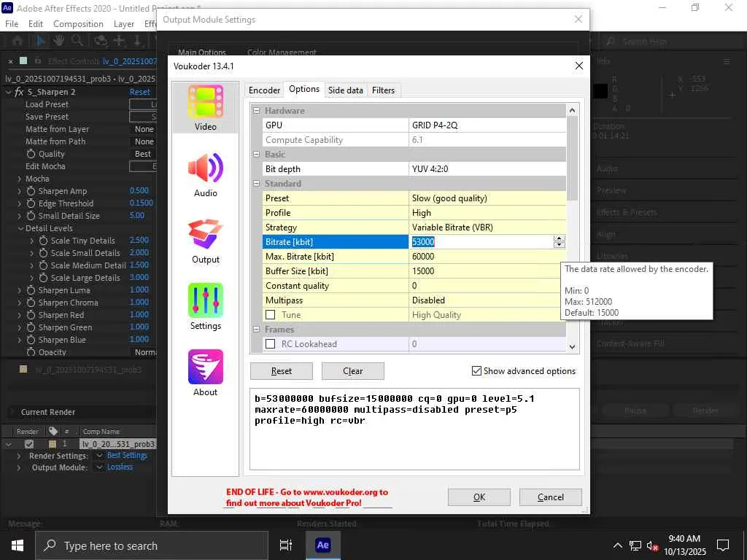This screenshot has height=560, width=747.
Task: Open the Output section in Voukoder sidebar
Action: [205, 241]
